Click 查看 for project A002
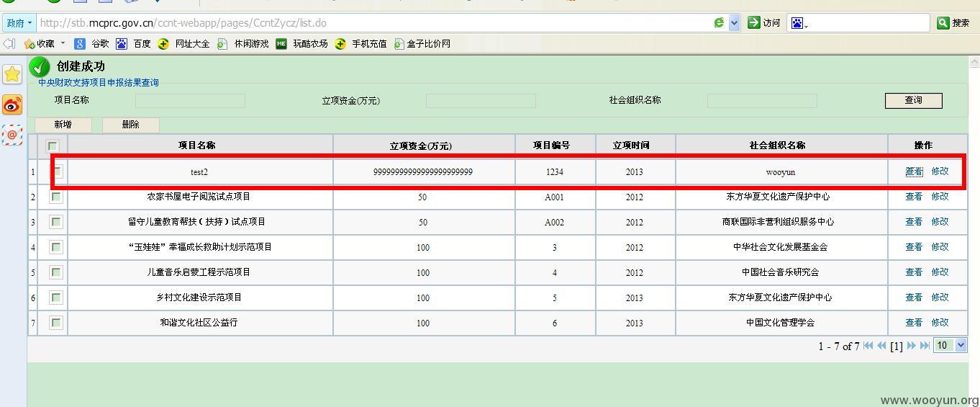Viewport: 980px width, 407px height. (x=914, y=222)
